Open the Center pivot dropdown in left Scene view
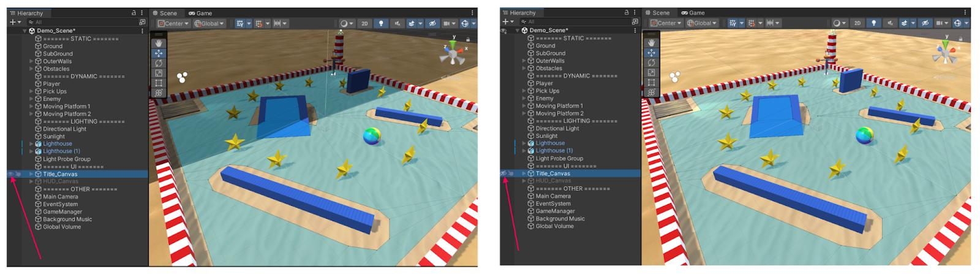 (x=173, y=23)
